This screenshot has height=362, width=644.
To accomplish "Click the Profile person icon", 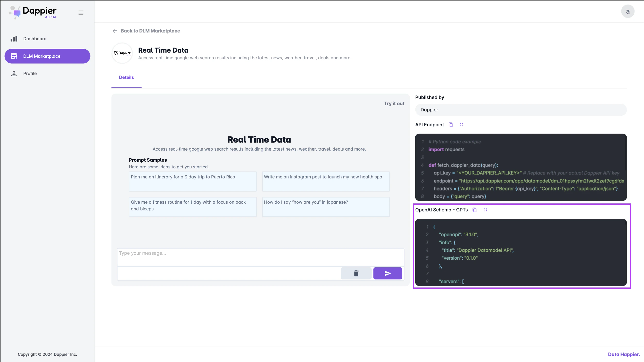I will tap(14, 73).
